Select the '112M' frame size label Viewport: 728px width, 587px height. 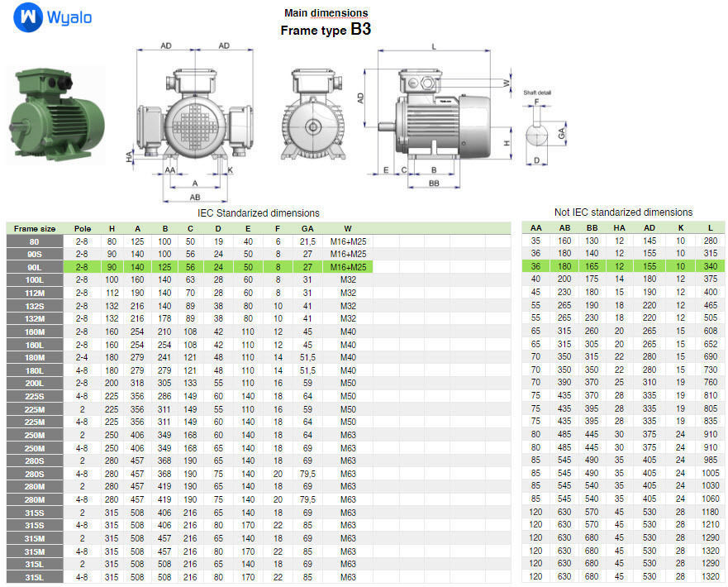point(35,293)
